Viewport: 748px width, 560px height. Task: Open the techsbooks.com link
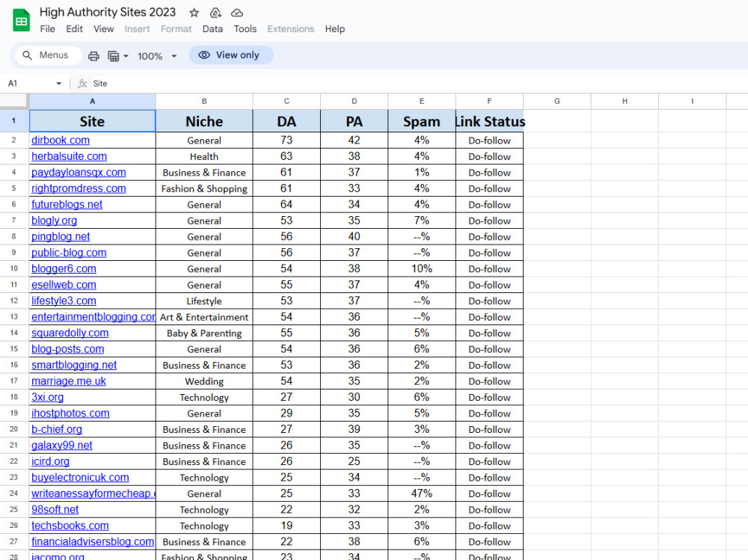[x=70, y=526]
